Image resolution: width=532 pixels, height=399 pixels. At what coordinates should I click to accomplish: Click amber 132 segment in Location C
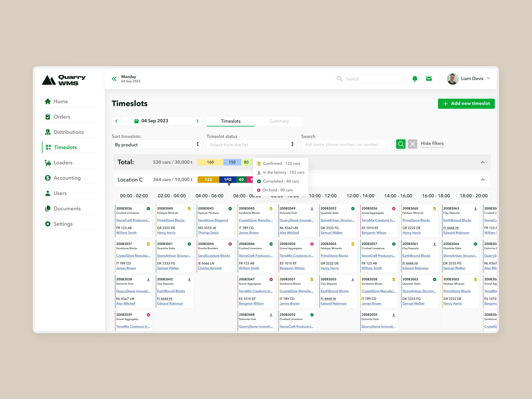[x=208, y=180]
